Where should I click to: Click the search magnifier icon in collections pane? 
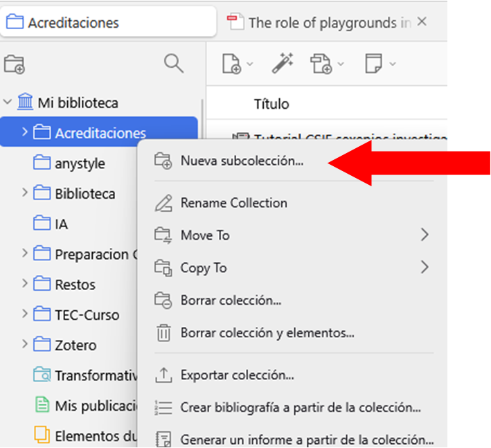click(173, 64)
